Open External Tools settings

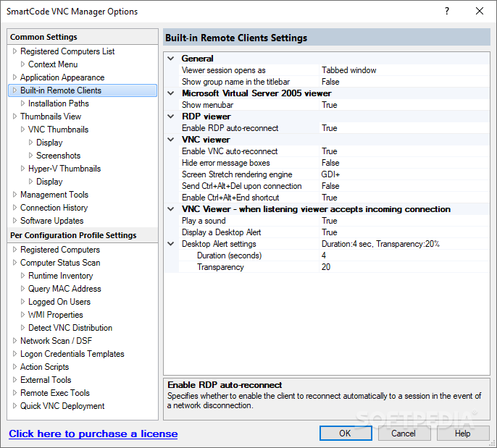point(46,379)
